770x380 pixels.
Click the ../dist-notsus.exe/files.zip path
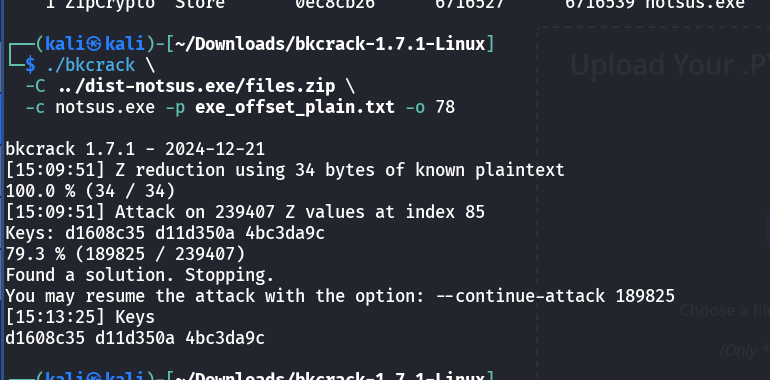pyautogui.click(x=196, y=86)
